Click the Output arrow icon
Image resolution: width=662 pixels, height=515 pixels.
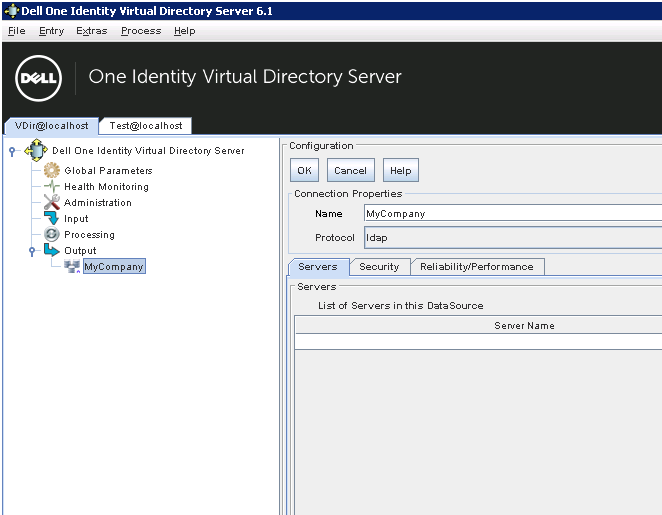(52, 250)
